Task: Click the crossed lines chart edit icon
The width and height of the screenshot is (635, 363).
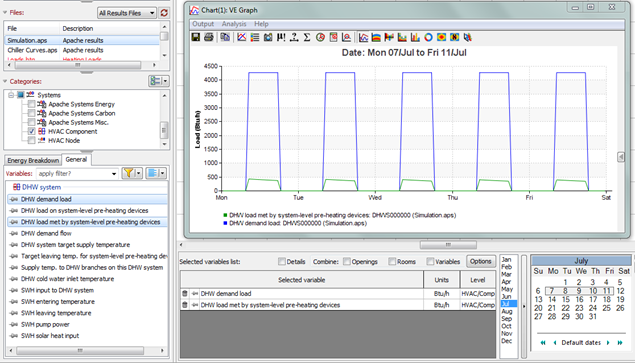Action: pos(242,37)
